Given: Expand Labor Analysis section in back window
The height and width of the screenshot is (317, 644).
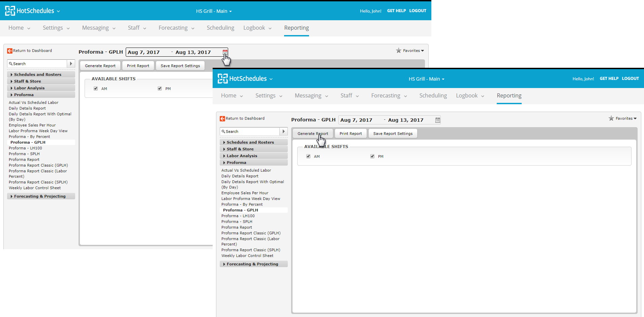Looking at the screenshot, I should click(x=41, y=88).
